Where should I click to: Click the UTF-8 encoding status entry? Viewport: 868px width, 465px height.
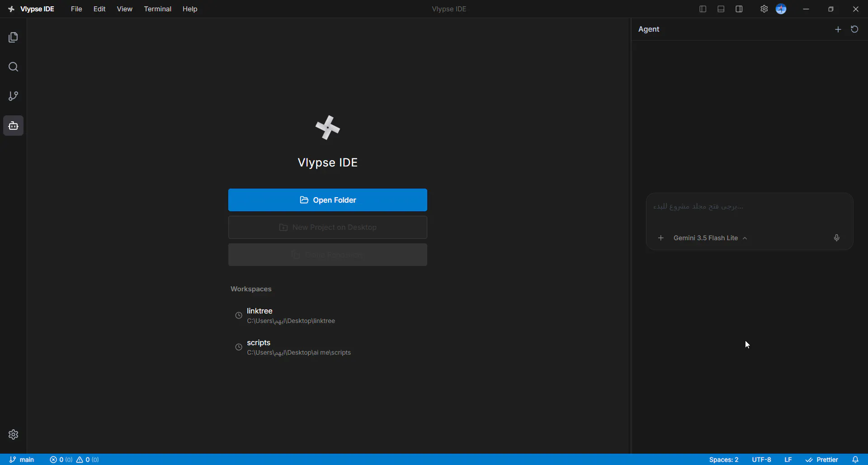[x=761, y=460]
